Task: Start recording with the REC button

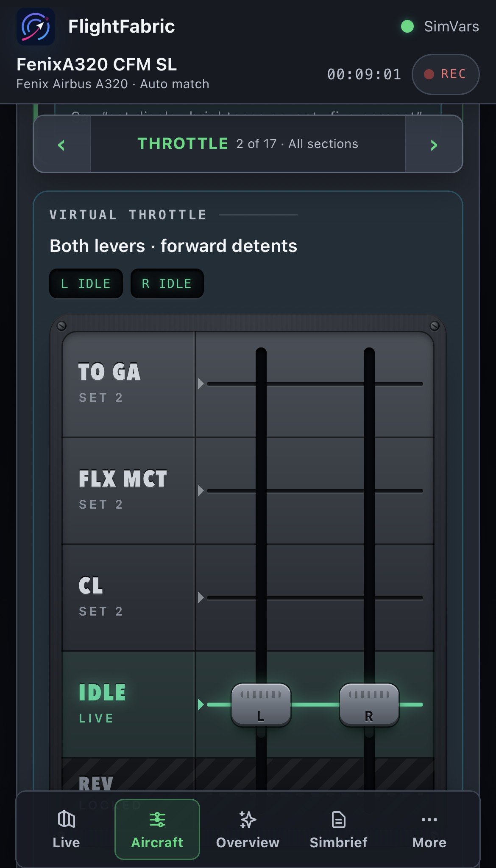Action: [x=446, y=74]
